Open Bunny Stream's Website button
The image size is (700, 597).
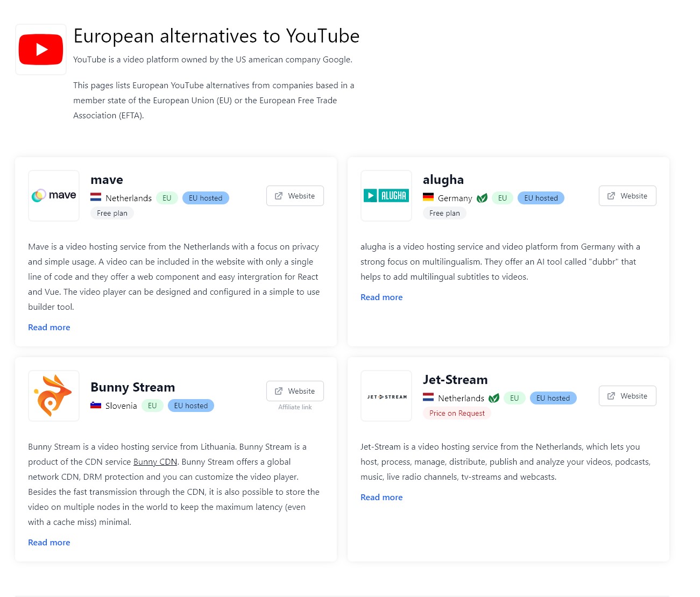(295, 391)
